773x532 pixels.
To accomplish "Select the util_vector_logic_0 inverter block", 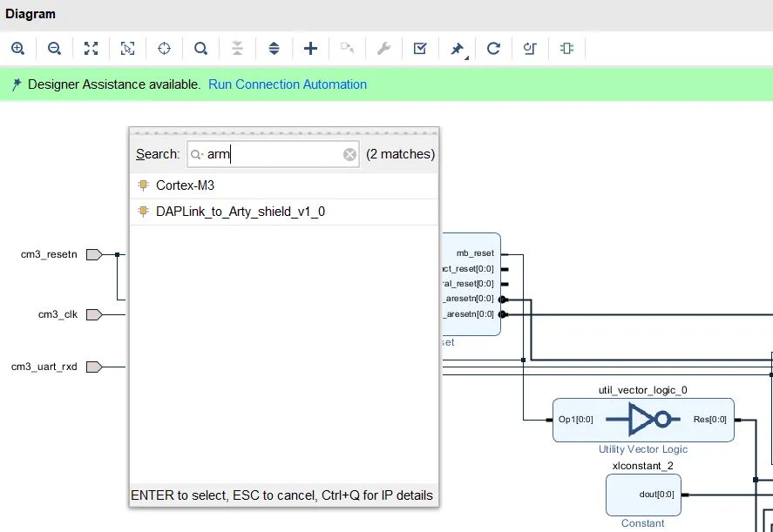I will click(643, 420).
